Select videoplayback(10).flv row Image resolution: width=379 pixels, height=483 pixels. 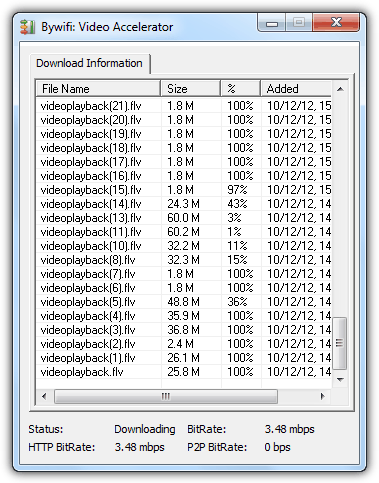pos(184,246)
